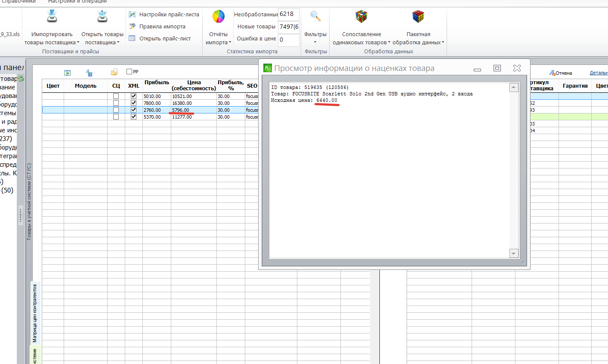This screenshot has width=608, height=364.
Task: Select the profit cell 2760.00
Action: tap(157, 110)
